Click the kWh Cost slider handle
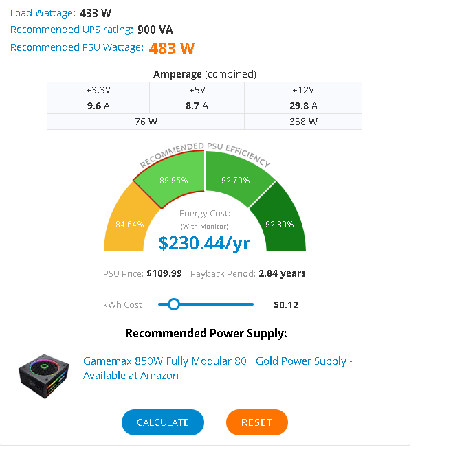Viewport: 453px width, 476px height. (174, 304)
